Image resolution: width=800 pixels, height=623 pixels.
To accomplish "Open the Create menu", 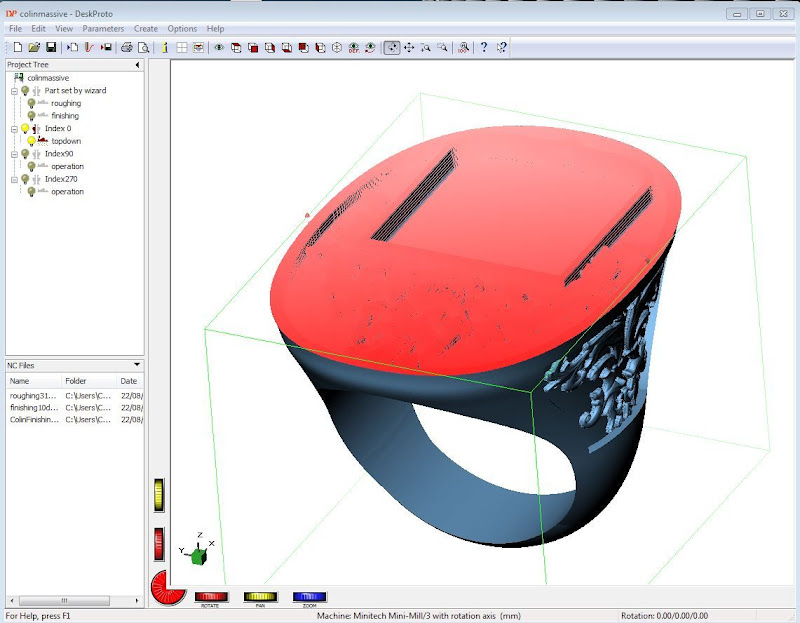I will pyautogui.click(x=146, y=29).
